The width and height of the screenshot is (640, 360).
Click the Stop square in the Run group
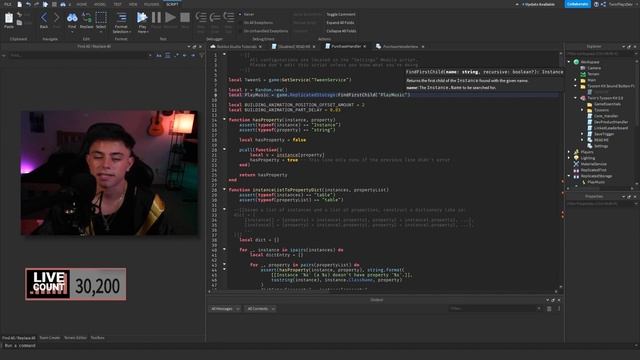tap(185, 17)
